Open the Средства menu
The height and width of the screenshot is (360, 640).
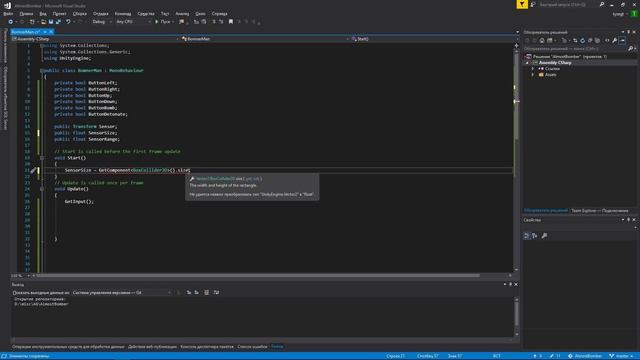click(146, 13)
